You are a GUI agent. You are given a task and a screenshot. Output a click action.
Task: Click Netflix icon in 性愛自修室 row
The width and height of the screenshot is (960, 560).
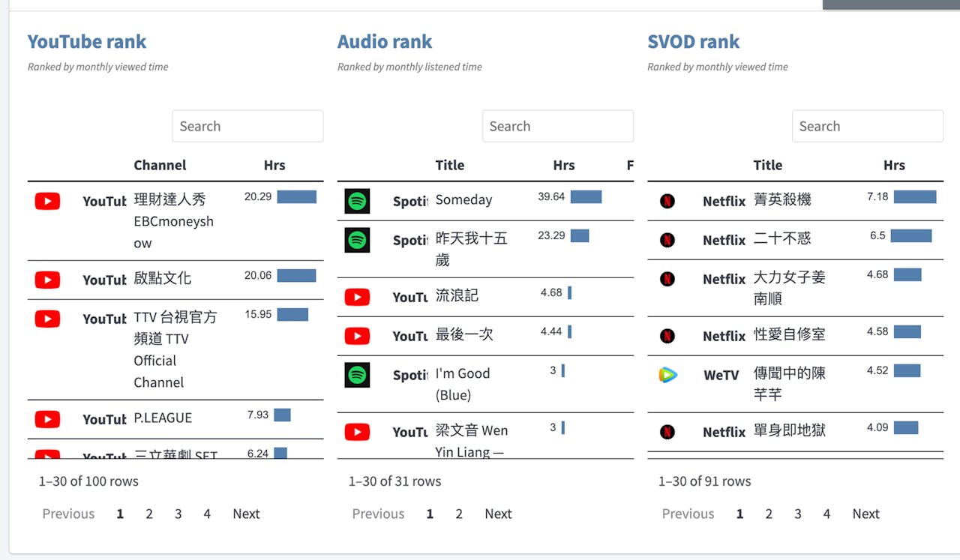click(x=667, y=336)
